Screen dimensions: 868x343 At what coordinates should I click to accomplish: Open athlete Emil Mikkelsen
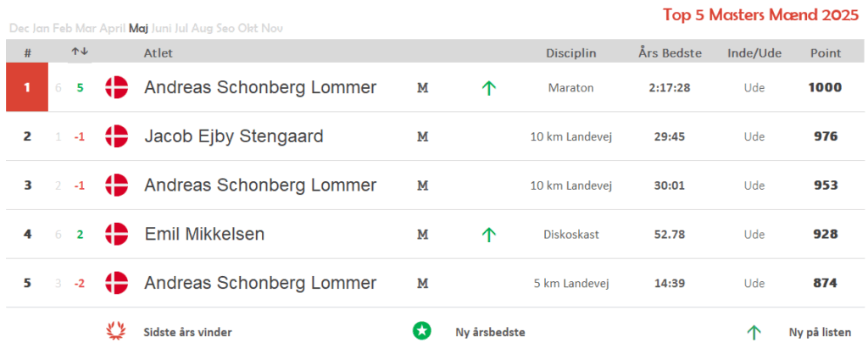[204, 235]
